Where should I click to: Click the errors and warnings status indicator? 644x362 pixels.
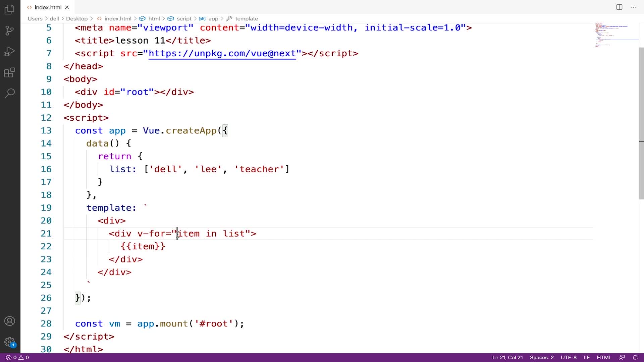(17, 357)
